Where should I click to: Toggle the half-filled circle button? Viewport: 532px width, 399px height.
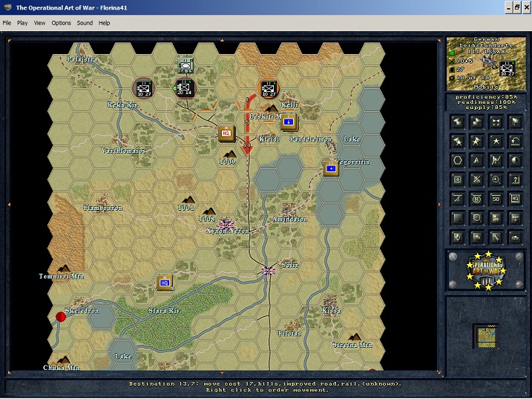click(x=515, y=160)
